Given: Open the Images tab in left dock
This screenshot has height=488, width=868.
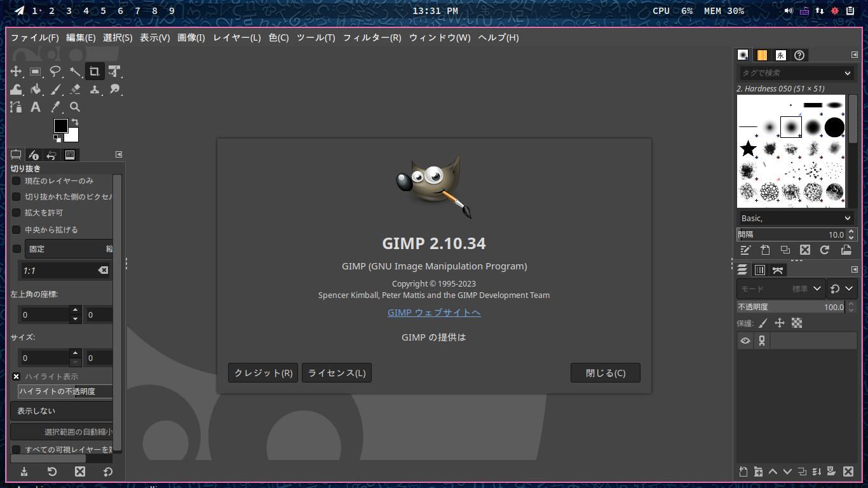Looking at the screenshot, I should point(70,154).
